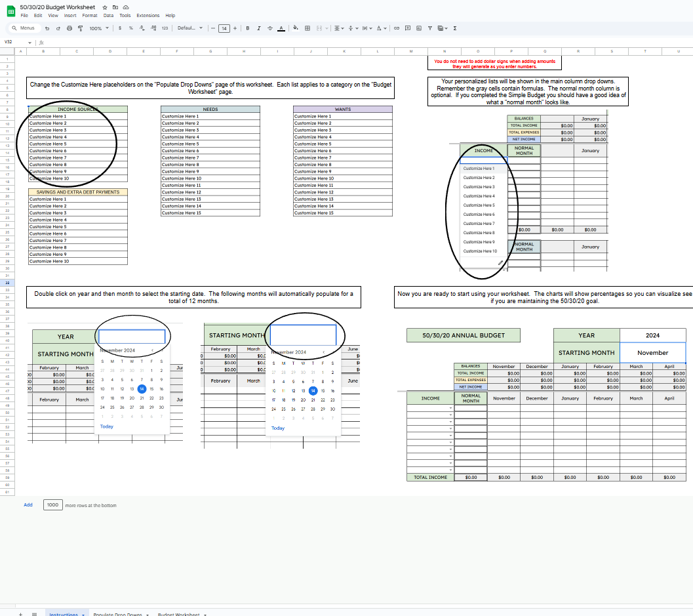The width and height of the screenshot is (693, 616).
Task: Star the 50/30/20 Budget Worksheet document
Action: 105,7
